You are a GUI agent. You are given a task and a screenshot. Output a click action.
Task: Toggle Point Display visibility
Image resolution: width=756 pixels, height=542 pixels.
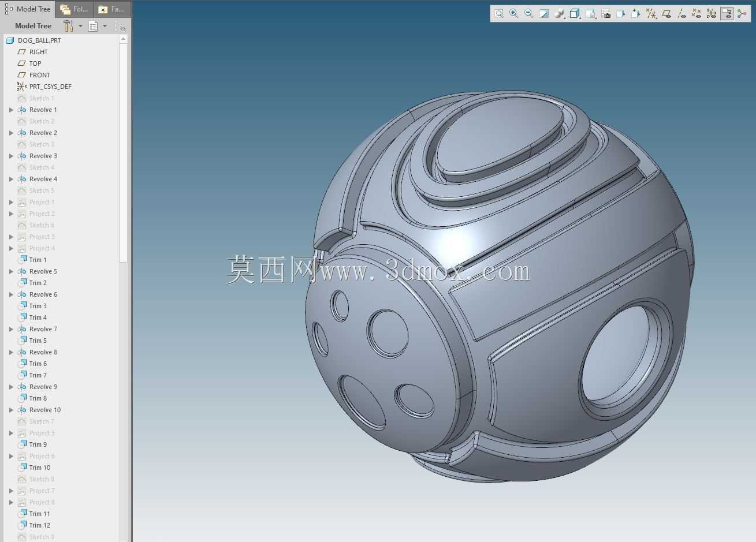pos(697,13)
